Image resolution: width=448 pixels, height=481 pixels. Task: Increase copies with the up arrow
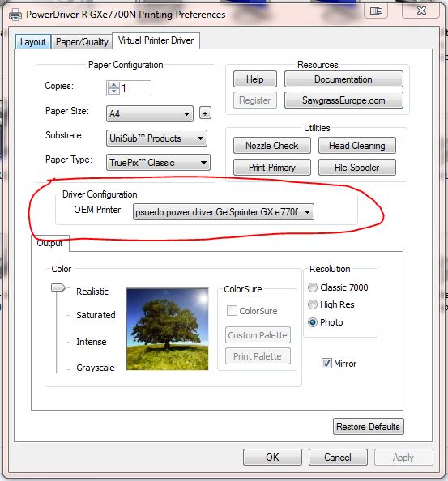(114, 85)
